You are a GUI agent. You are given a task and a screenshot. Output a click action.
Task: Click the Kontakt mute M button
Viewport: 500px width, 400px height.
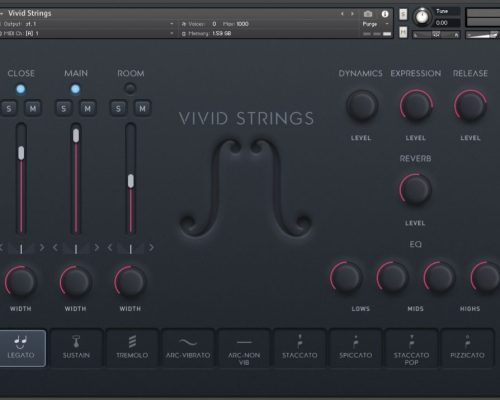(x=403, y=32)
